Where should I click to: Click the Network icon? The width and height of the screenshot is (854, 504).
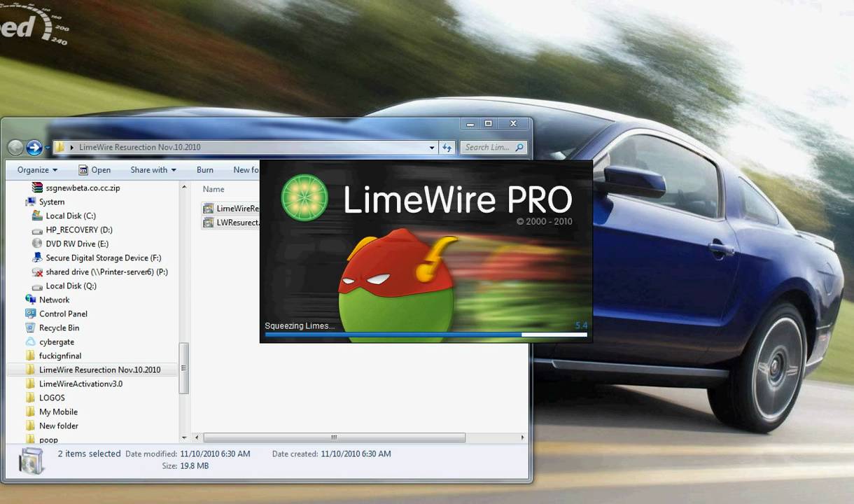pos(31,300)
